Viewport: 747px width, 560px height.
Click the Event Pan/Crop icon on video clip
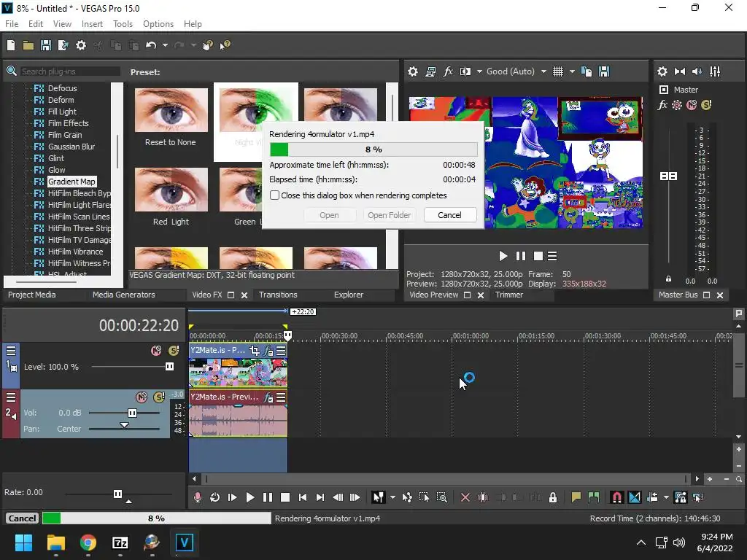(255, 351)
